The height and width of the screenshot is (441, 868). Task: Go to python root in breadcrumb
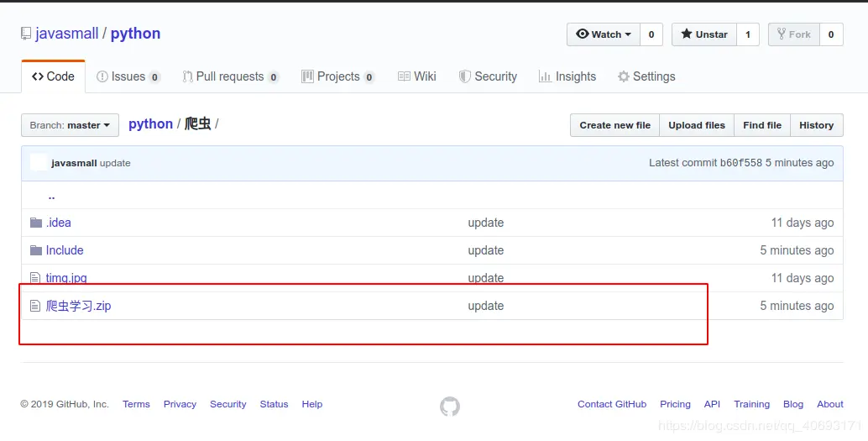150,124
